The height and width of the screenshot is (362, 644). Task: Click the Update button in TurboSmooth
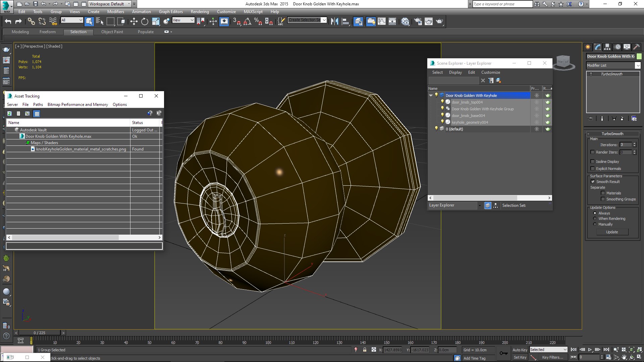coord(612,232)
